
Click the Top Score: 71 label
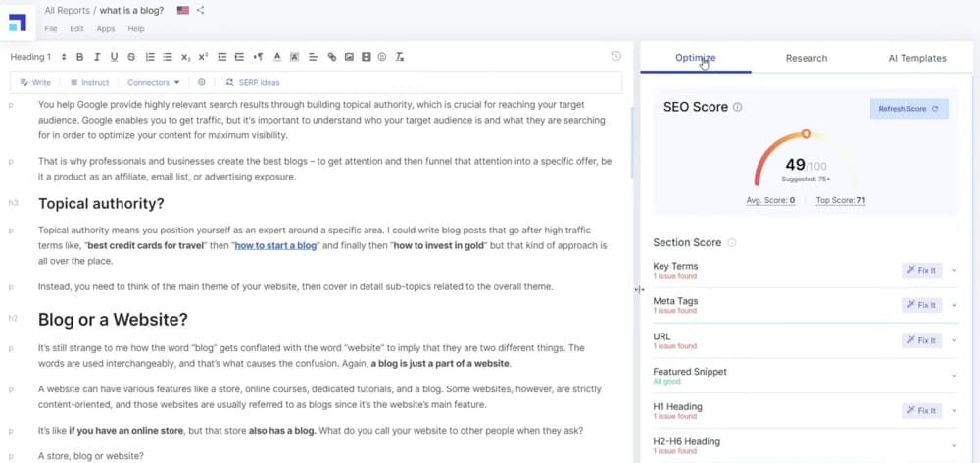click(841, 201)
